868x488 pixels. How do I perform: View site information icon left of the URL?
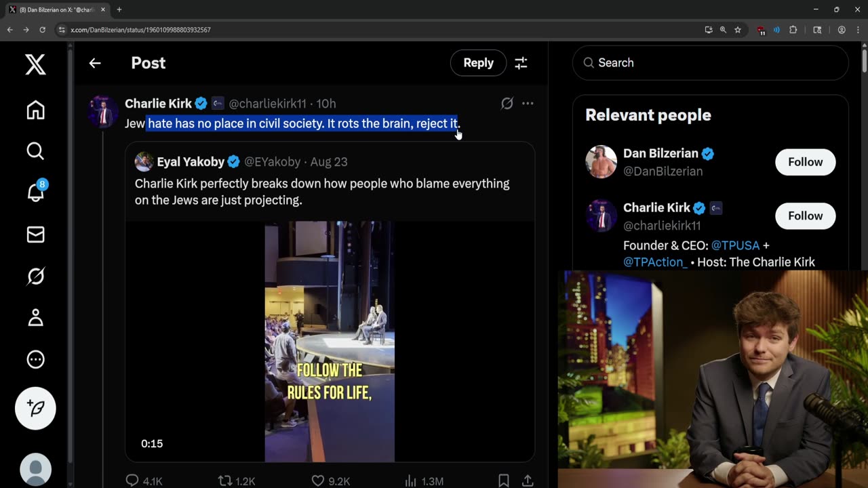tap(62, 30)
